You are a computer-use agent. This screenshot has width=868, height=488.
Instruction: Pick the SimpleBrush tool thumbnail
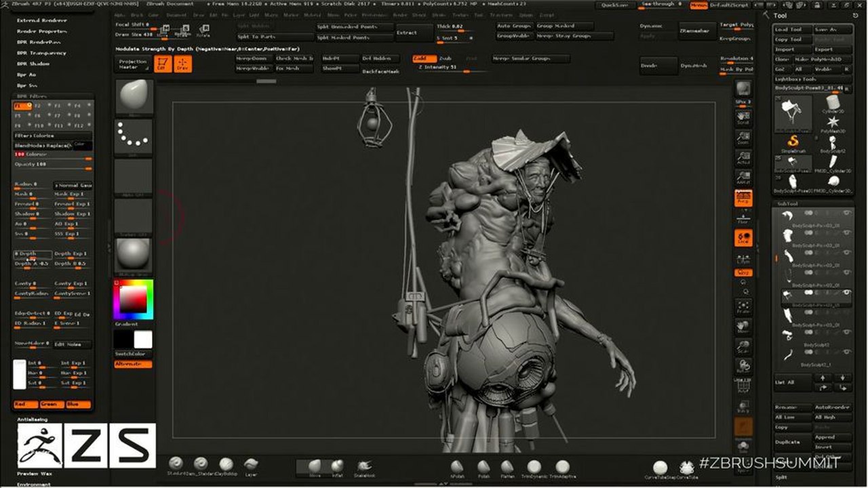click(793, 143)
